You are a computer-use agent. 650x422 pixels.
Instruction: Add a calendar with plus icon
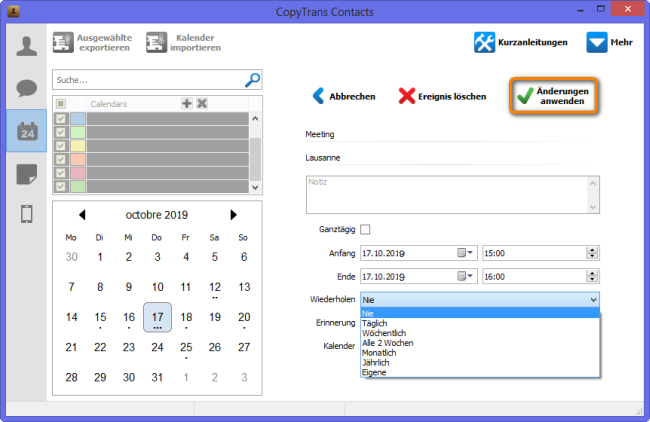pyautogui.click(x=187, y=103)
